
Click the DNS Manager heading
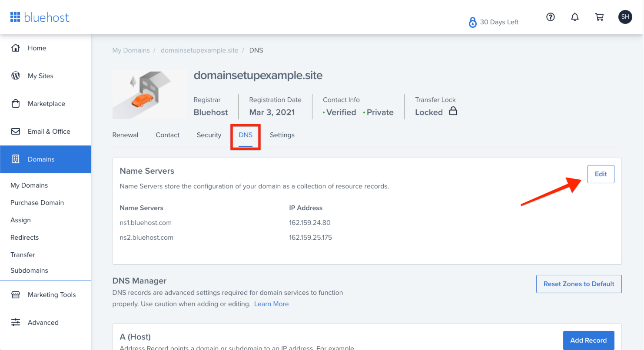139,281
